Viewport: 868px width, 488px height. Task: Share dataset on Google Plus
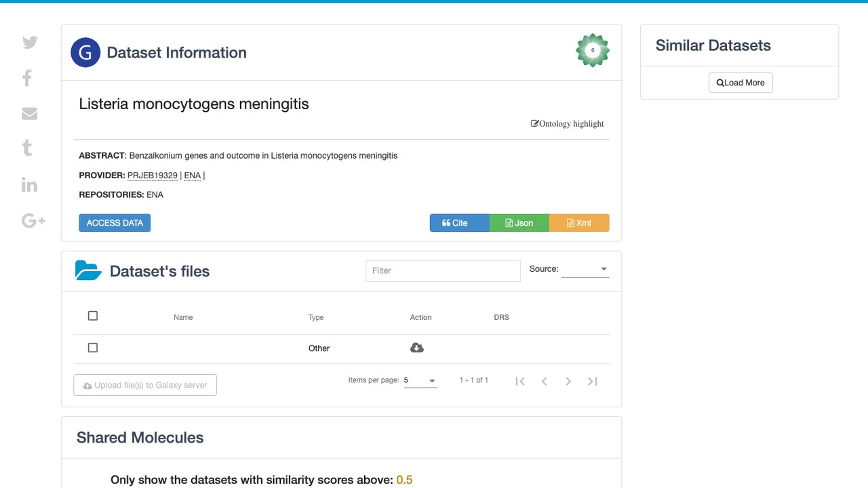point(33,220)
